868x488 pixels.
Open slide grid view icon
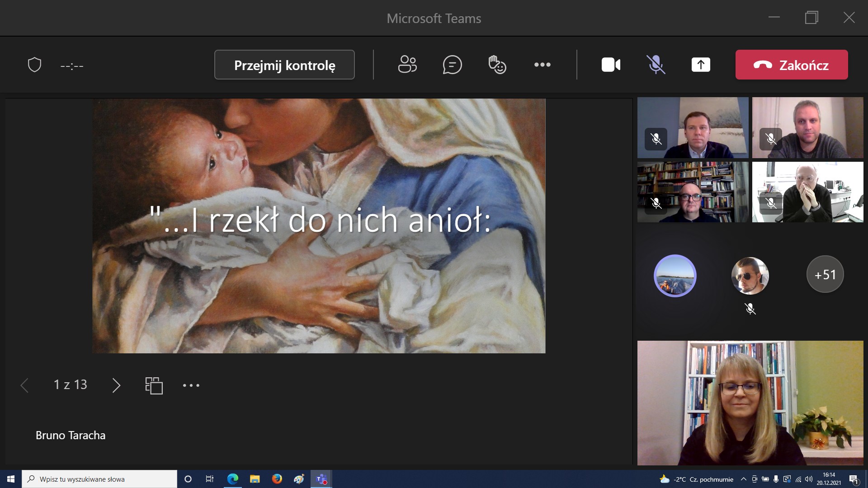(154, 385)
